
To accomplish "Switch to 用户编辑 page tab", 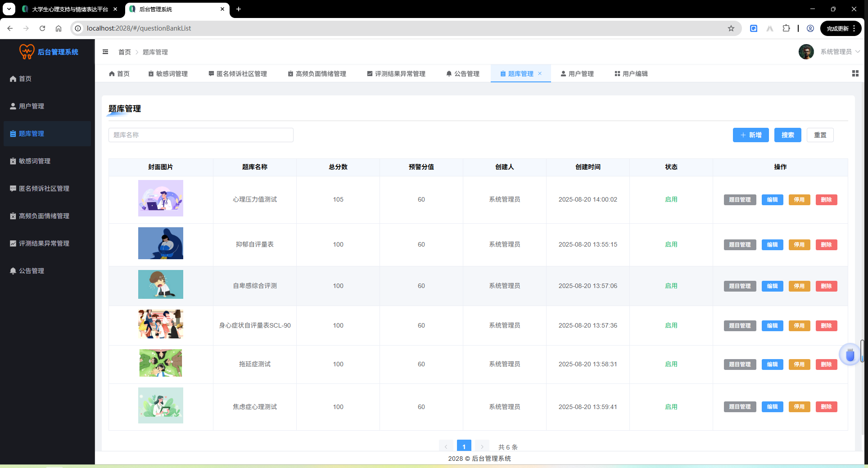I will point(631,74).
